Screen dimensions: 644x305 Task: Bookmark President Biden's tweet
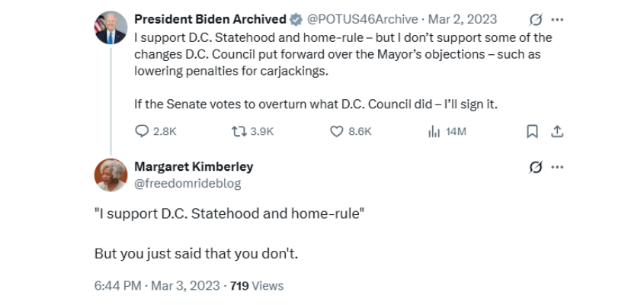(533, 131)
